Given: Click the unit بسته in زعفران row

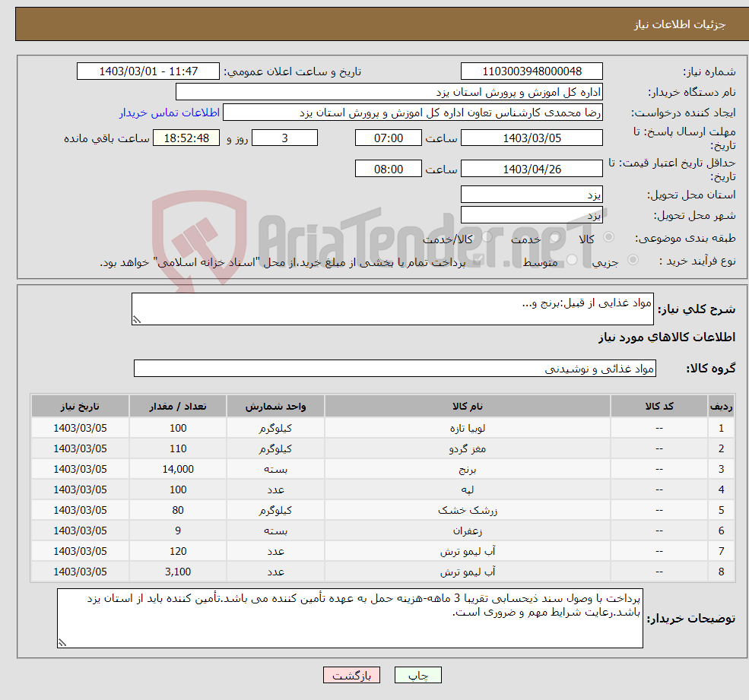Looking at the screenshot, I should pyautogui.click(x=275, y=531).
